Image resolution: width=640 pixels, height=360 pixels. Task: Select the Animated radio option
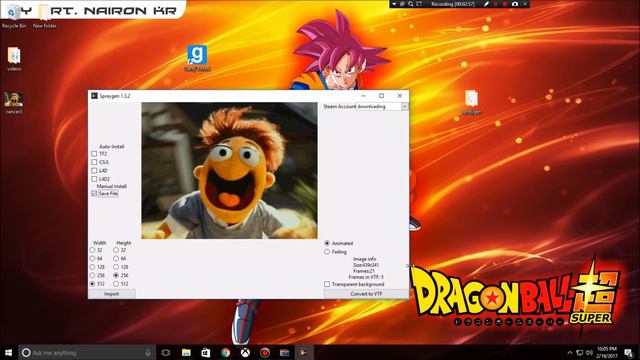pos(327,243)
